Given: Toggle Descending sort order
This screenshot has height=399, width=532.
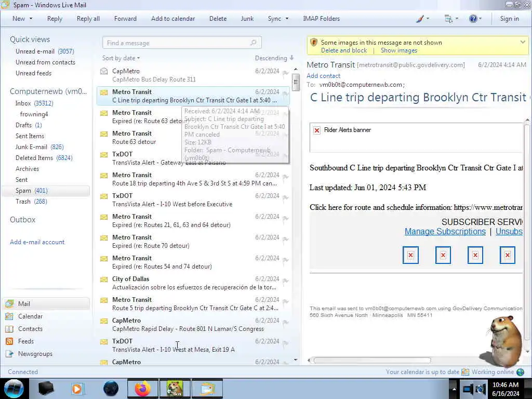Looking at the screenshot, I should (274, 58).
